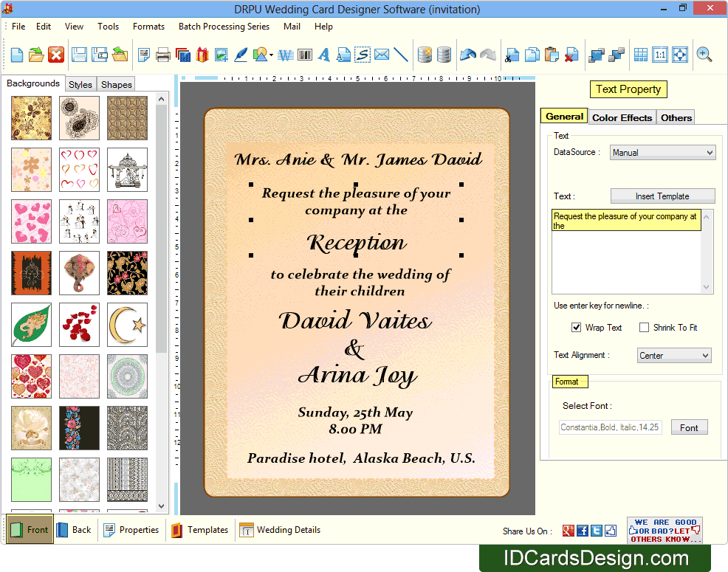Choose the elephant head background
The height and width of the screenshot is (572, 728).
[80, 273]
